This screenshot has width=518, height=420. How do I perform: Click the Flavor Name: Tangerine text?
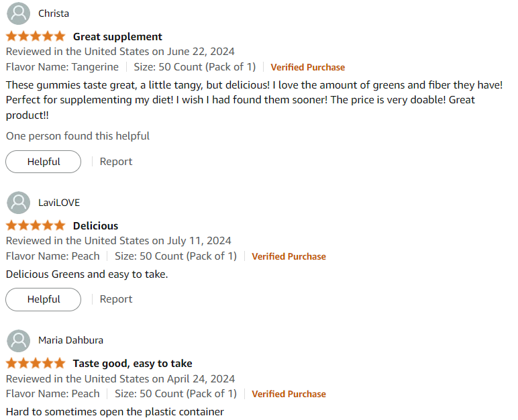(62, 67)
